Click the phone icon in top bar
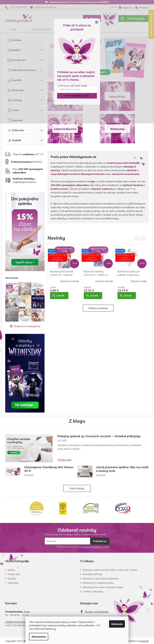154x644 pixels. coord(6,7)
